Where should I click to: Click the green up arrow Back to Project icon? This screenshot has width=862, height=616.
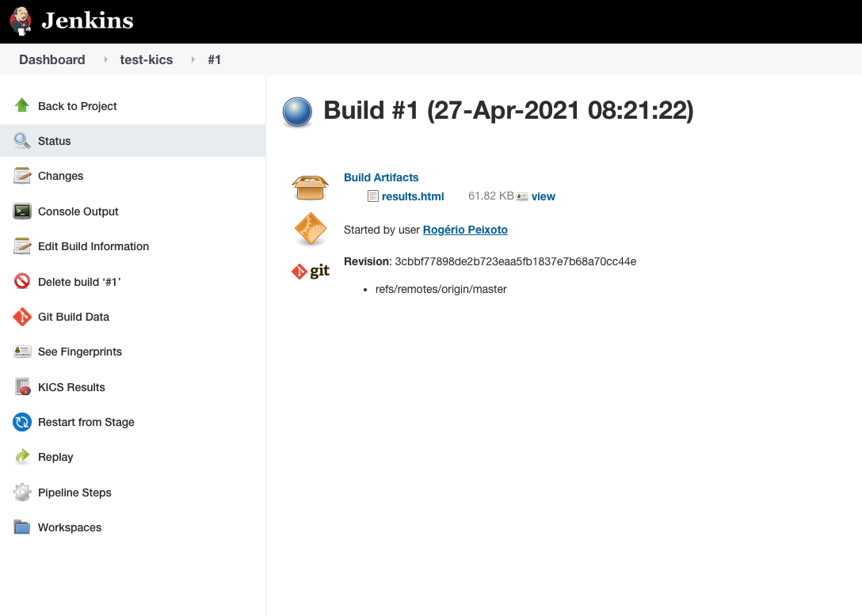[x=22, y=105]
